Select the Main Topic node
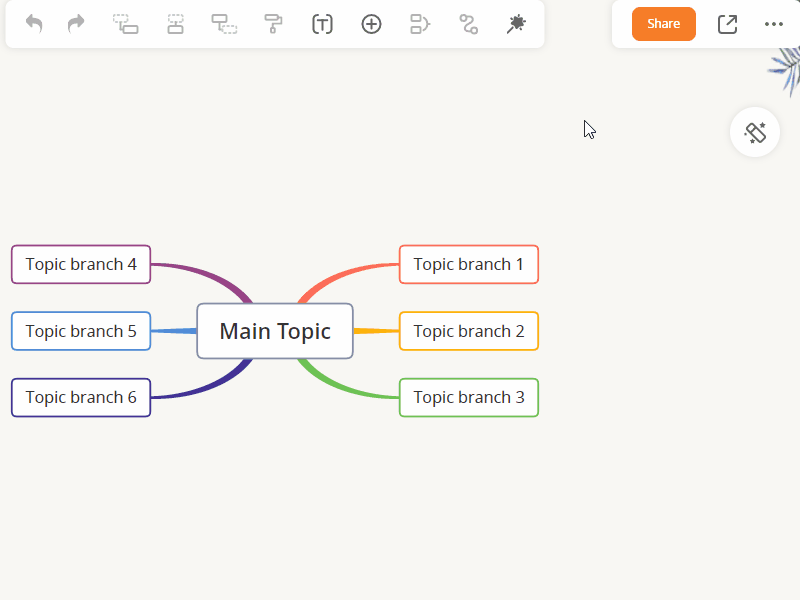 [x=275, y=331]
